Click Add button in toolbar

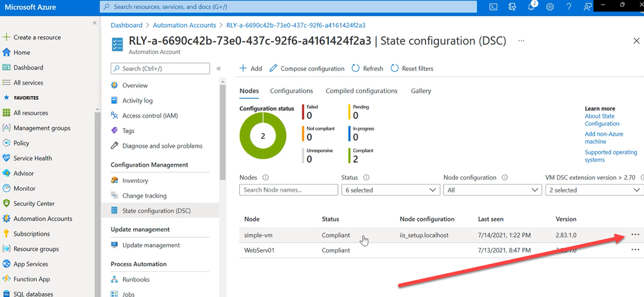251,68
